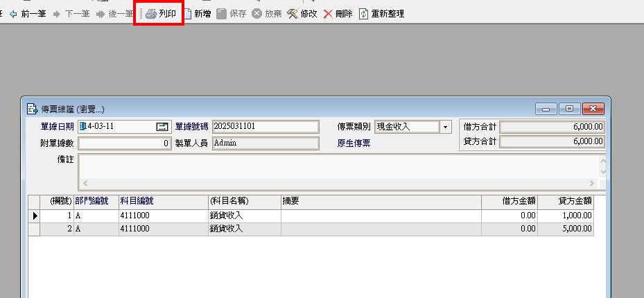Image resolution: width=644 pixels, height=298 pixels.
Task: Click the 列印 print icon
Action: (151, 14)
